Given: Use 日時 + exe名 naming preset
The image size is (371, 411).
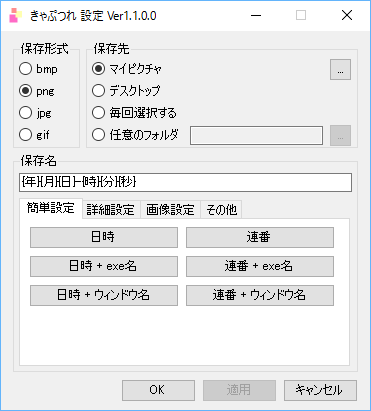Looking at the screenshot, I should 104,266.
